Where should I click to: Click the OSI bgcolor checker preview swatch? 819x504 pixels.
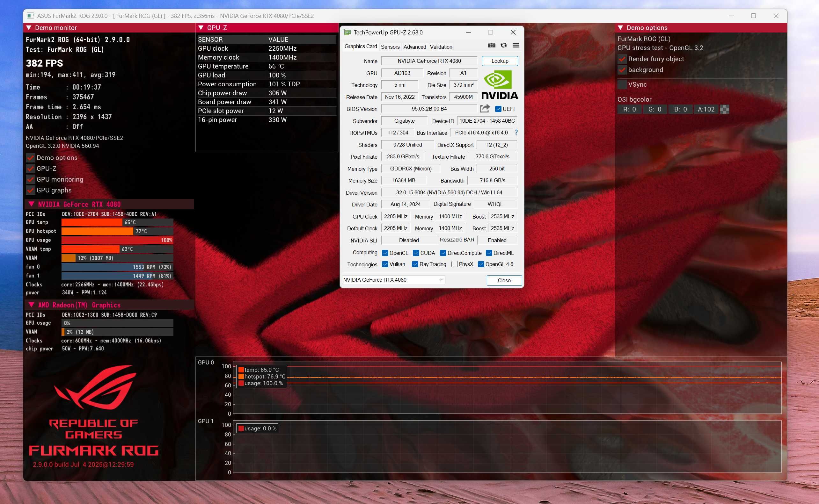pos(725,109)
